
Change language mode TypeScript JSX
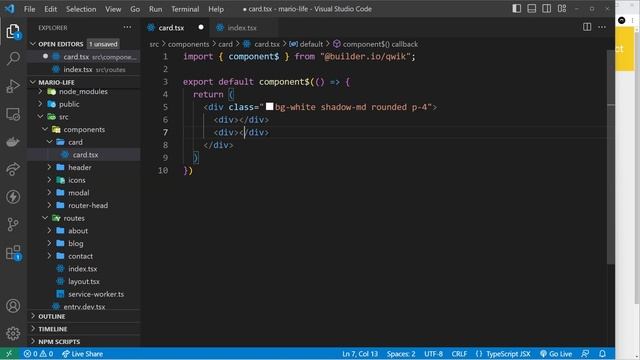[x=508, y=354]
